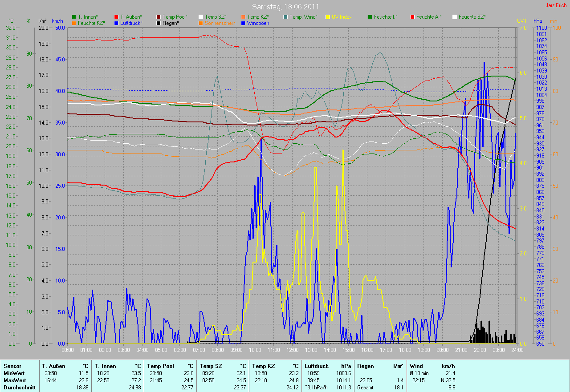Select the 'Temp. Wind*' legend label

303,17
